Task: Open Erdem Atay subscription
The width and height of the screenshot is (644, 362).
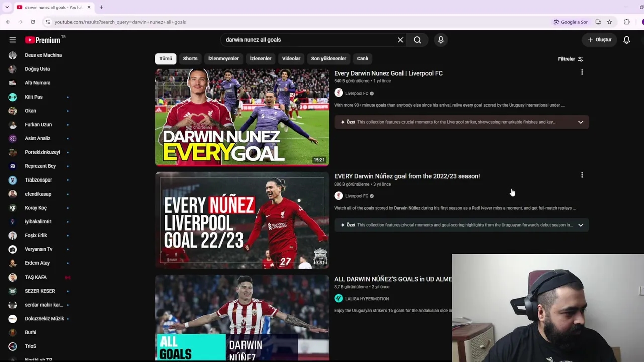Action: [x=37, y=263]
